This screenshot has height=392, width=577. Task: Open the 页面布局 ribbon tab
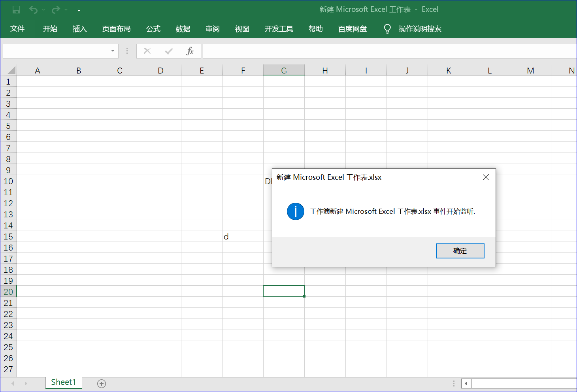pyautogui.click(x=116, y=29)
